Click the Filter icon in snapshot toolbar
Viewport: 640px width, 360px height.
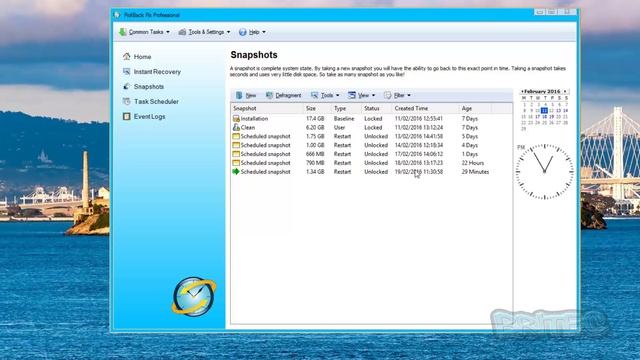point(387,95)
